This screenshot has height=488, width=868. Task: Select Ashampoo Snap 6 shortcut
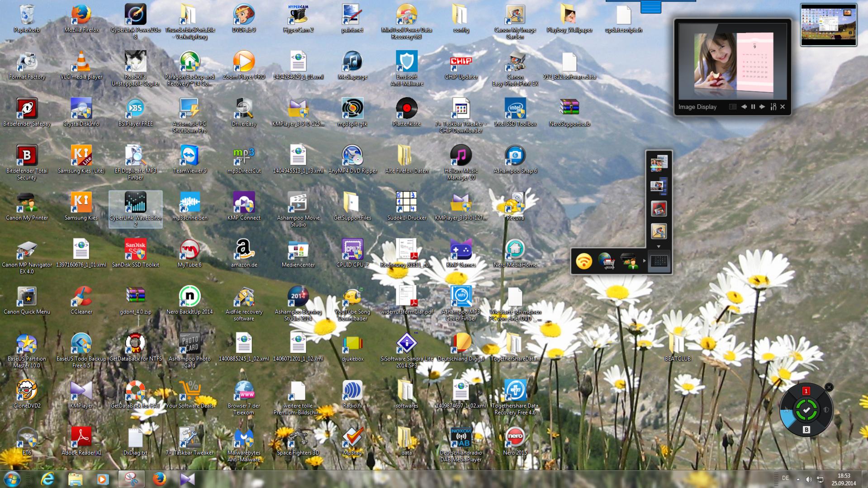[515, 160]
